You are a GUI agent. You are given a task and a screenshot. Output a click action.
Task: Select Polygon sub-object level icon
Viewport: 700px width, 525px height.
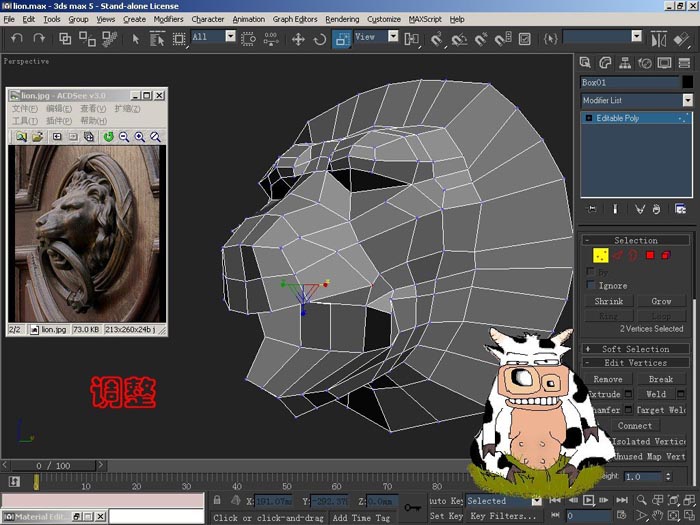[650, 255]
